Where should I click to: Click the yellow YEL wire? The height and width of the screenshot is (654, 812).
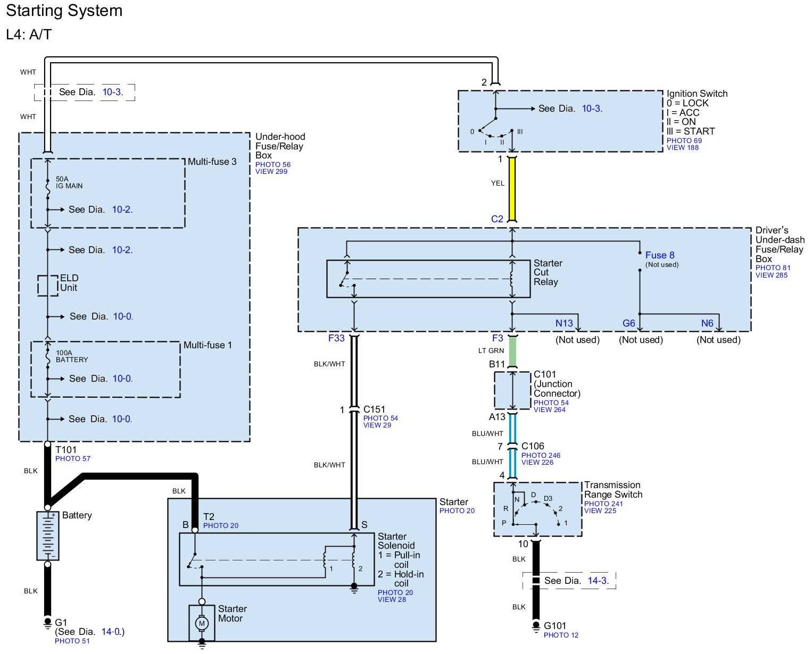(512, 189)
